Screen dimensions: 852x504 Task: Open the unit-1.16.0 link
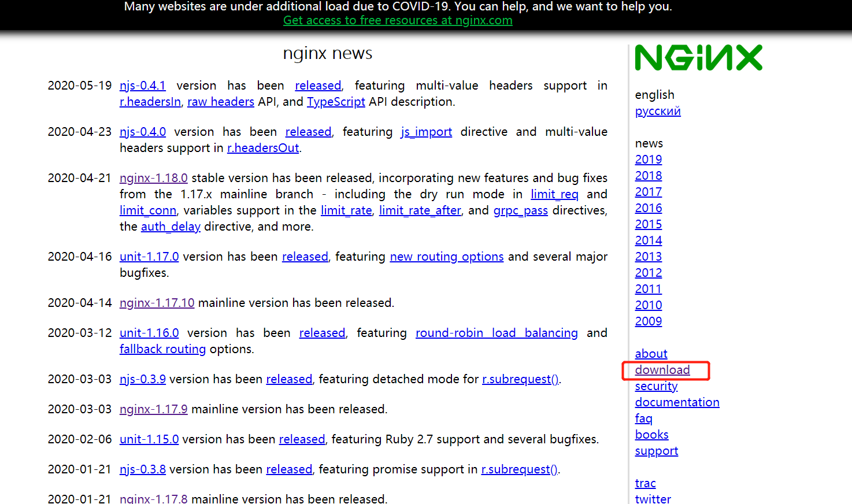149,333
